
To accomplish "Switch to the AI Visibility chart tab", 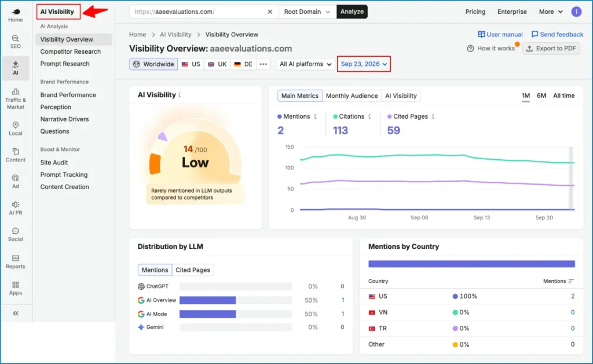I will [401, 95].
